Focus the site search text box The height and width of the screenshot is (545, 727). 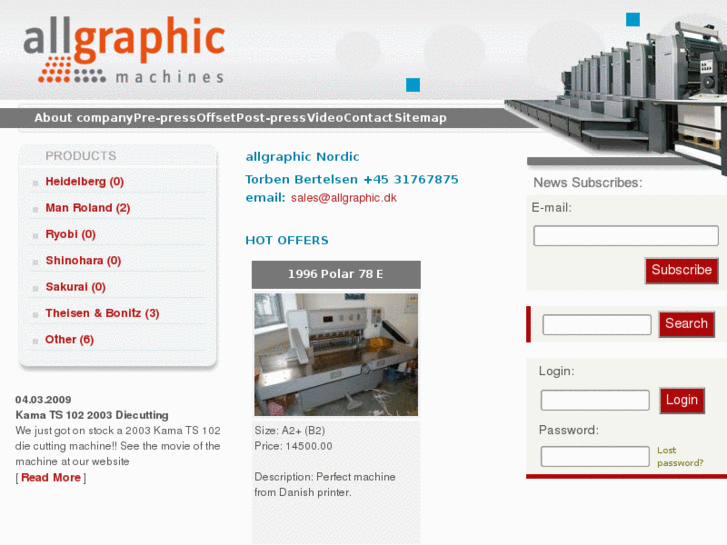point(597,324)
